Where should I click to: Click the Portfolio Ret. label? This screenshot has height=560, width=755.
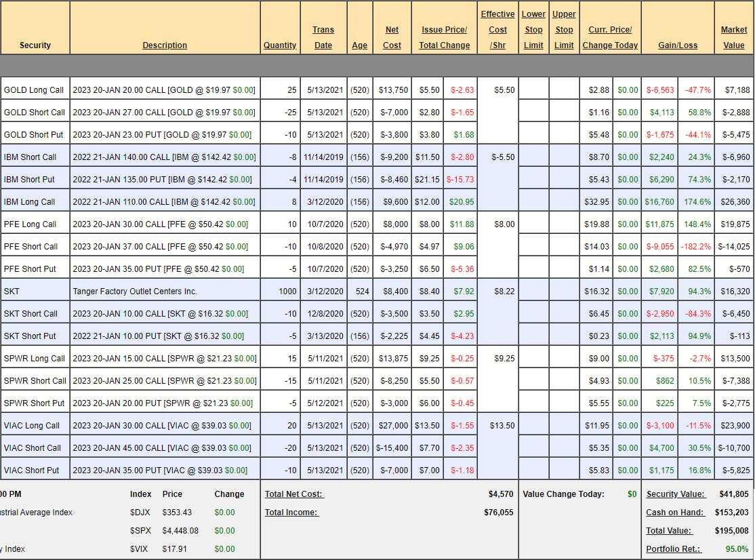click(x=674, y=549)
